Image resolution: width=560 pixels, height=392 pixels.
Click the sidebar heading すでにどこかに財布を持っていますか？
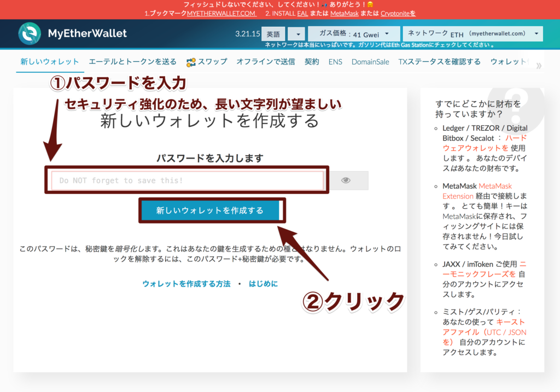point(478,109)
